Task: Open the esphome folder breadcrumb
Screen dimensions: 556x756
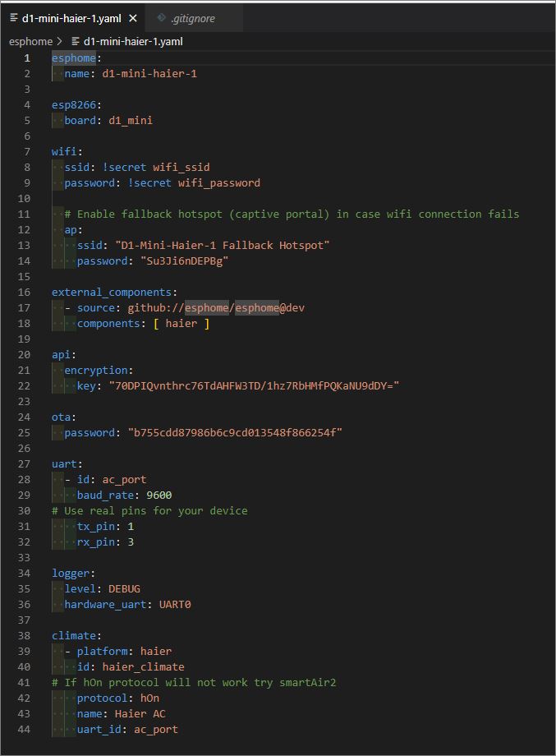Action: [x=30, y=41]
